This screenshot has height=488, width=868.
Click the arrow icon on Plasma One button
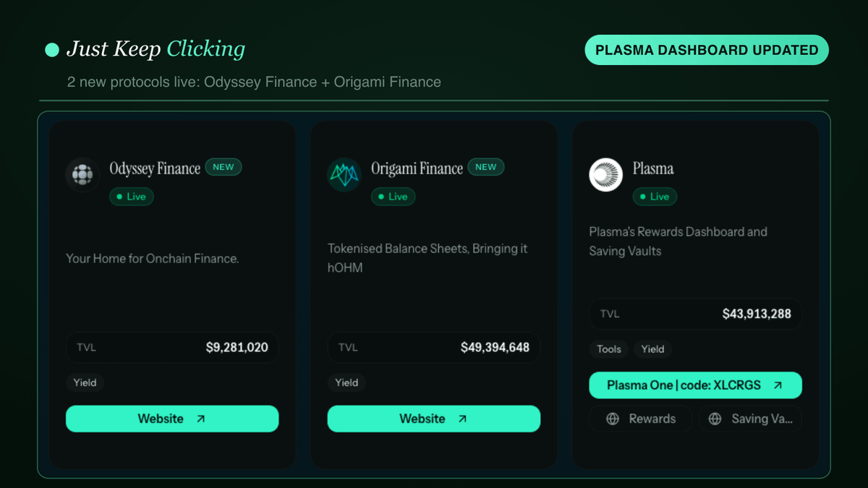tap(778, 385)
